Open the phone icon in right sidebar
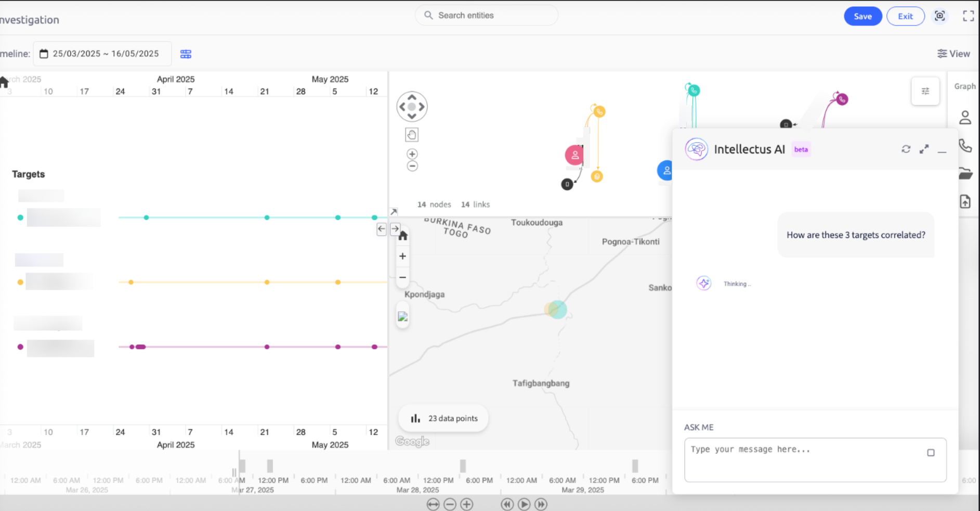This screenshot has height=511, width=980. pos(965,146)
